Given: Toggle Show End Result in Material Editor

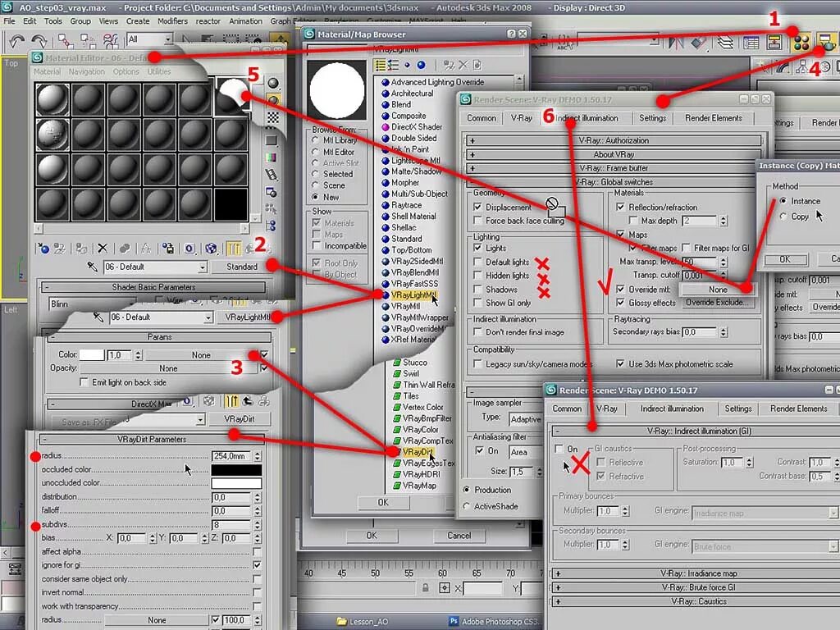Looking at the screenshot, I should (233, 249).
